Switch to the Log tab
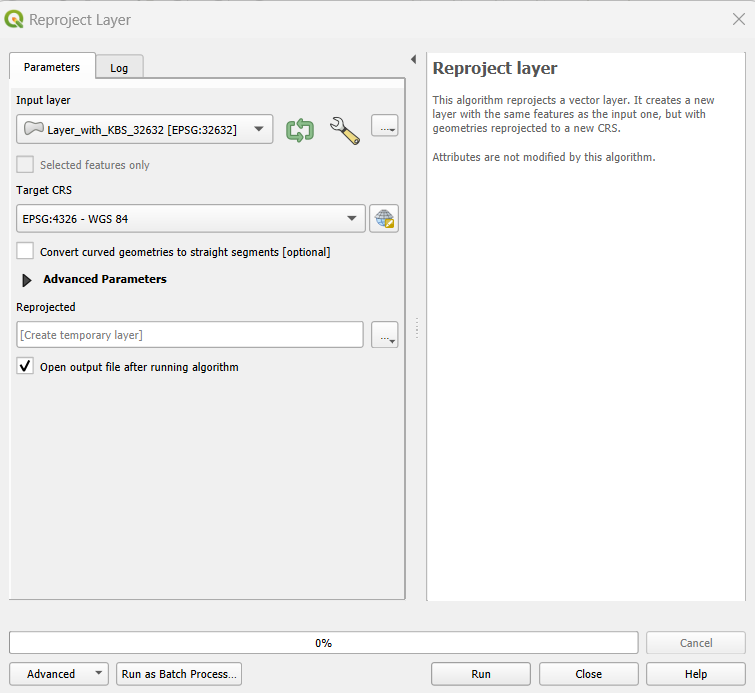 (119, 68)
